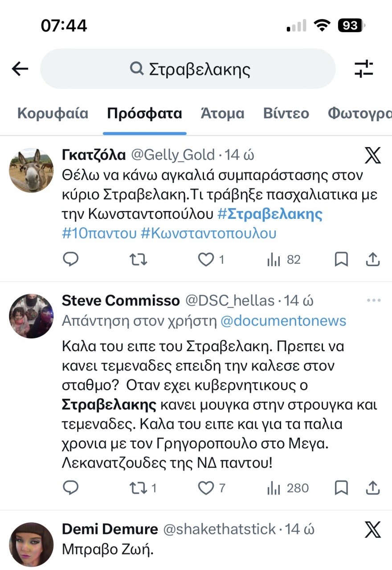Like the Steve Commisso tweet

[x=206, y=488]
